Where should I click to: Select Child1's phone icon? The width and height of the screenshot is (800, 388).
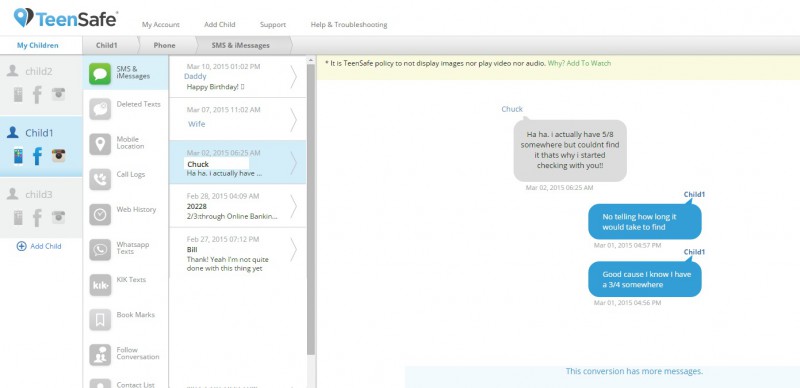click(18, 156)
